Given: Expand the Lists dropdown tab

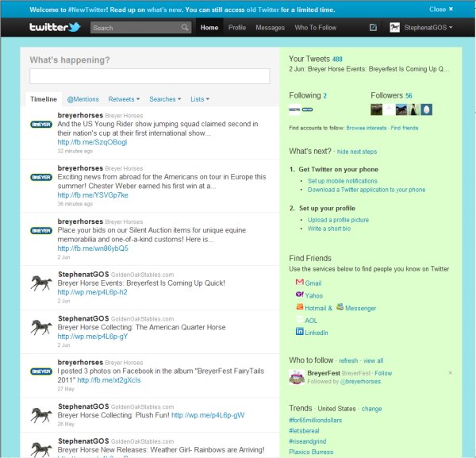Looking at the screenshot, I should point(200,99).
